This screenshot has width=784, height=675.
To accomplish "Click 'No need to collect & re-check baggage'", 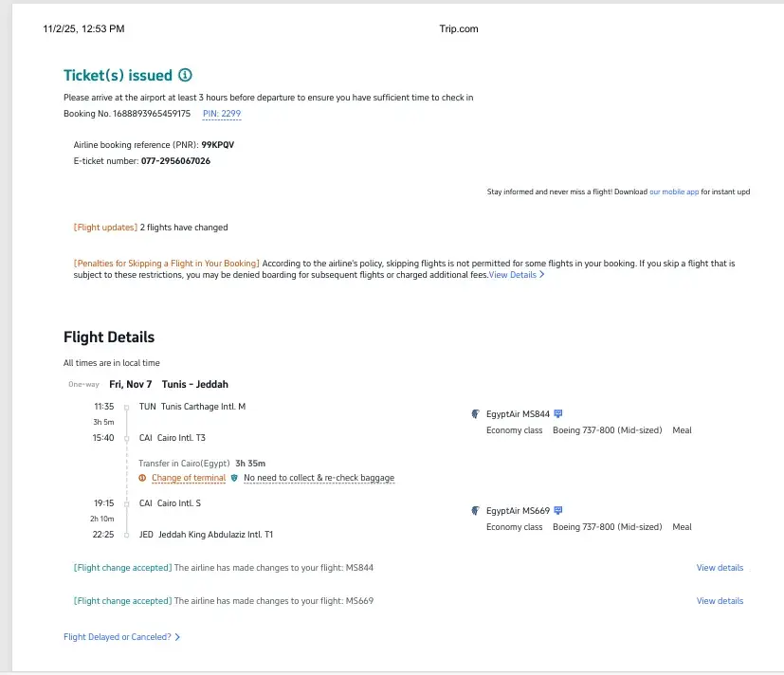I will pyautogui.click(x=319, y=478).
